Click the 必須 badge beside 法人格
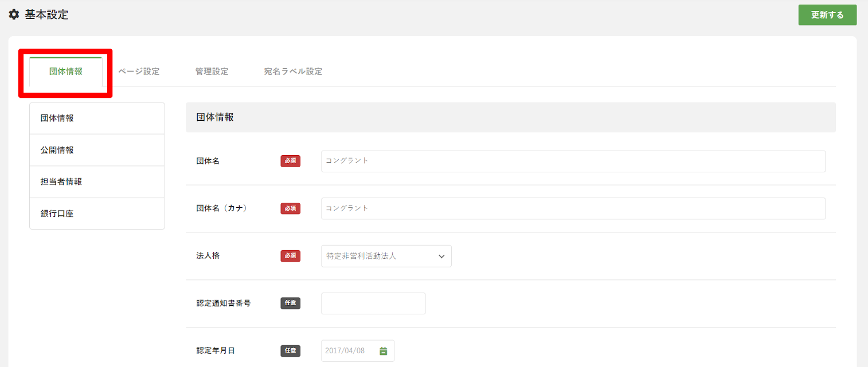The width and height of the screenshot is (868, 367). 291,256
